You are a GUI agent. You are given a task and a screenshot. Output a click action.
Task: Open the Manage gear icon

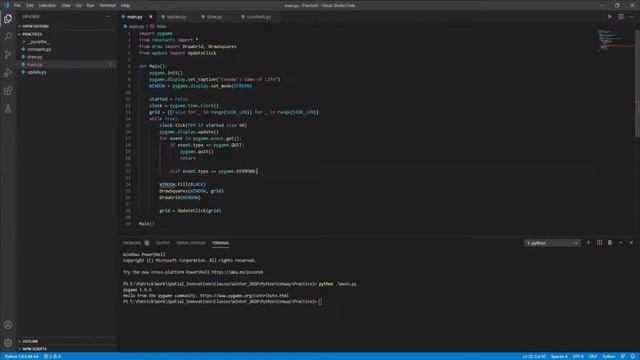[8, 343]
